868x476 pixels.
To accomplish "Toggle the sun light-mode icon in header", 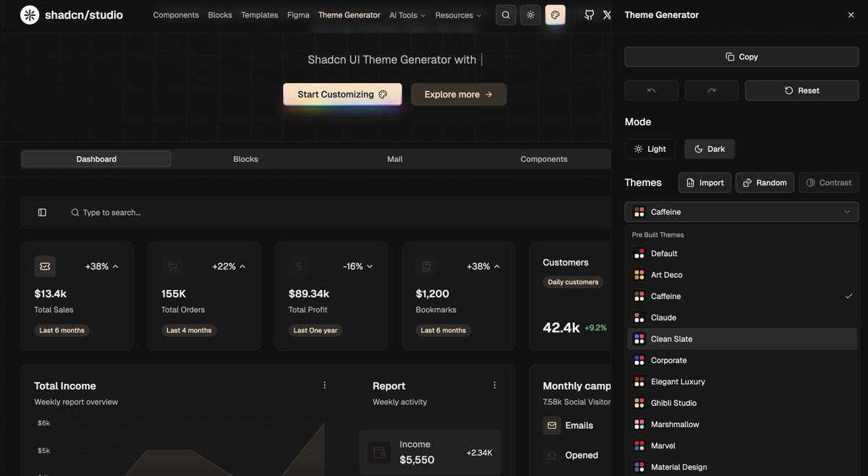I will coord(531,14).
